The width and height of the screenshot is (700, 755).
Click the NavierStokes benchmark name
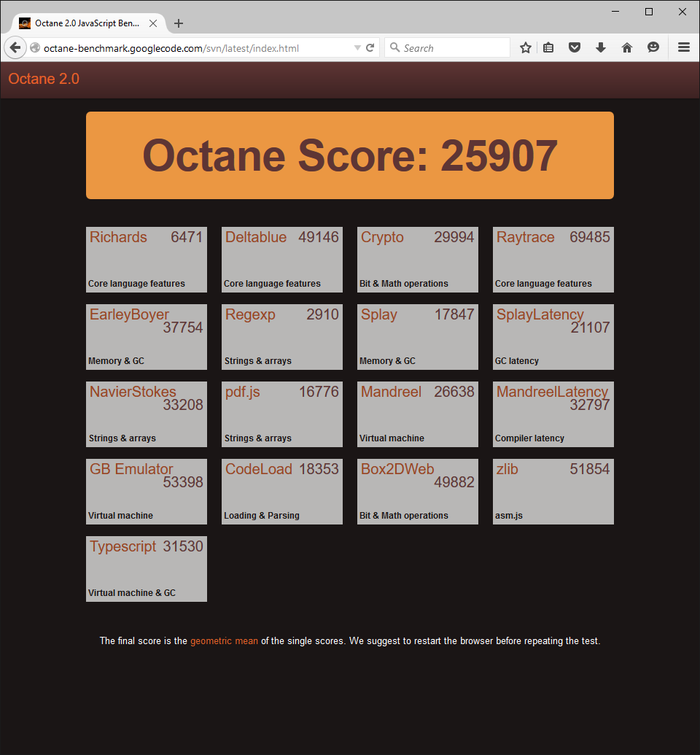(133, 392)
